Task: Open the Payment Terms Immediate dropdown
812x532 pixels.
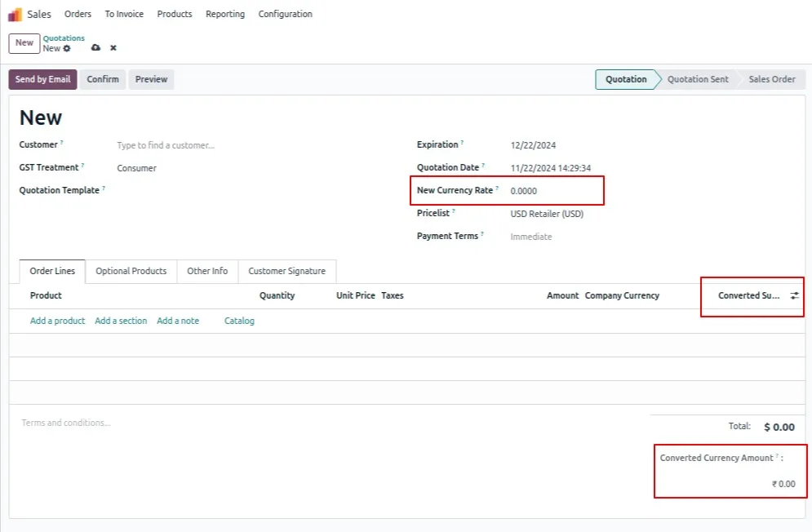Action: (x=531, y=237)
